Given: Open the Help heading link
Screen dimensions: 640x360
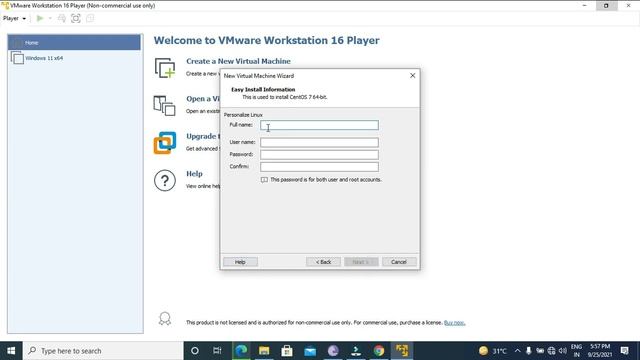Looking at the screenshot, I should (x=194, y=174).
